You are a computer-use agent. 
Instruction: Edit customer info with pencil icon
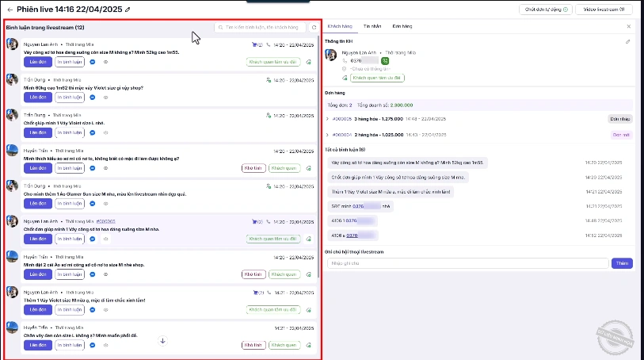(x=628, y=41)
